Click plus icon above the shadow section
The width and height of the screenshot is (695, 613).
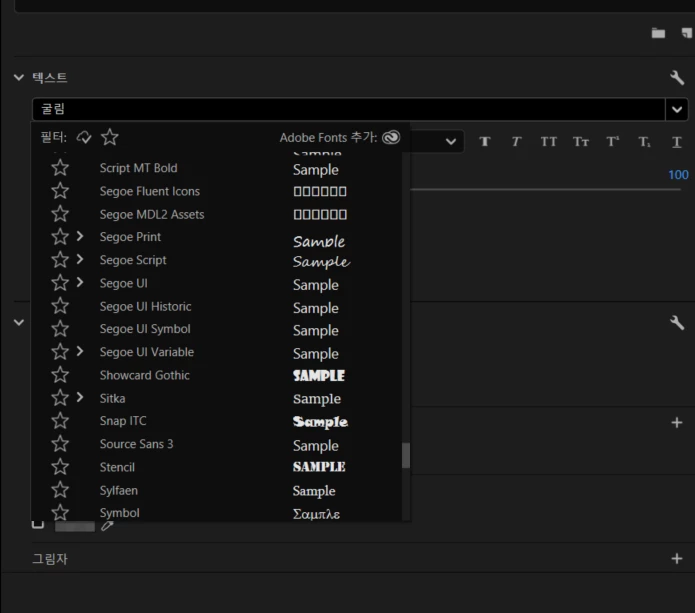point(677,422)
